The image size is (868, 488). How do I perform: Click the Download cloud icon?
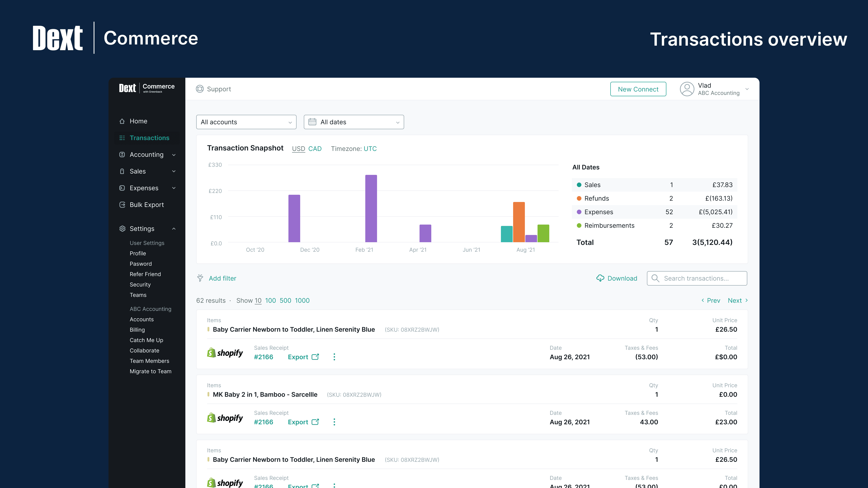[600, 278]
